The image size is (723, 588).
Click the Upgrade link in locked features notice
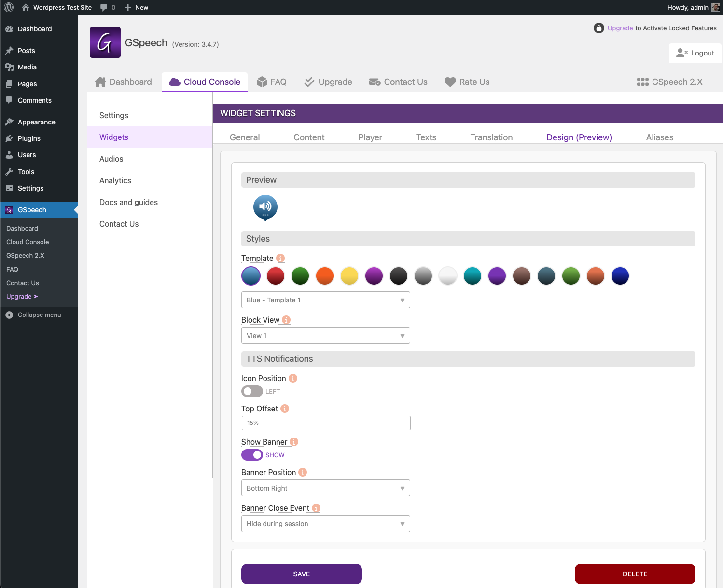620,28
